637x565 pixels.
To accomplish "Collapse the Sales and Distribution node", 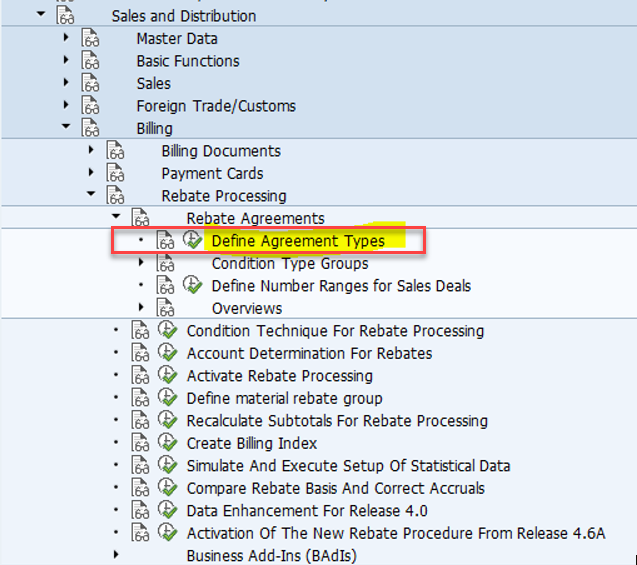I will [41, 14].
